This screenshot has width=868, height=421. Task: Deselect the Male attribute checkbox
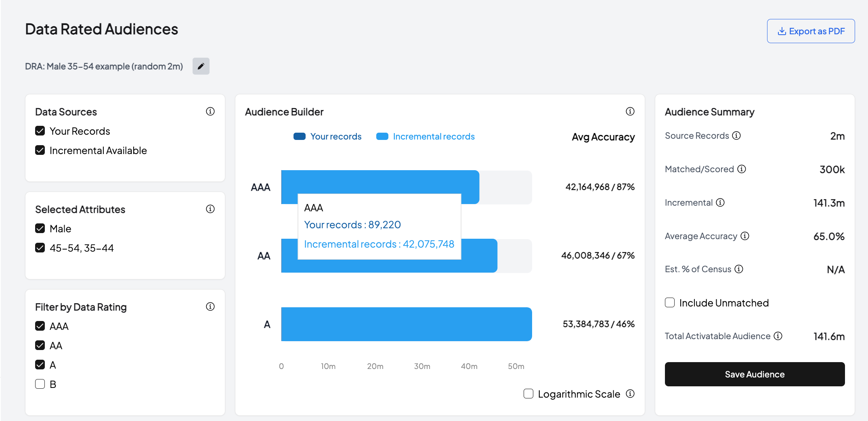point(40,228)
